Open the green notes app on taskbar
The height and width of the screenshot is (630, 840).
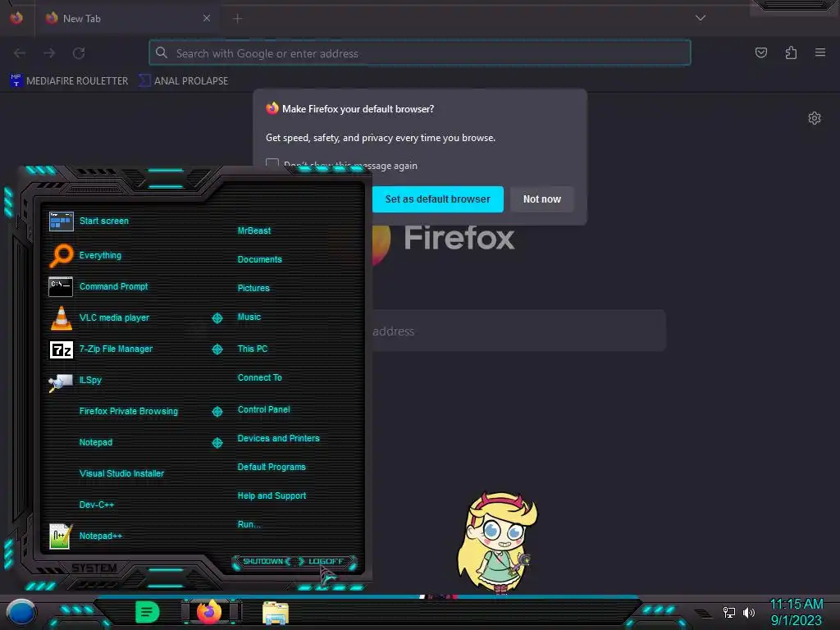tap(148, 612)
